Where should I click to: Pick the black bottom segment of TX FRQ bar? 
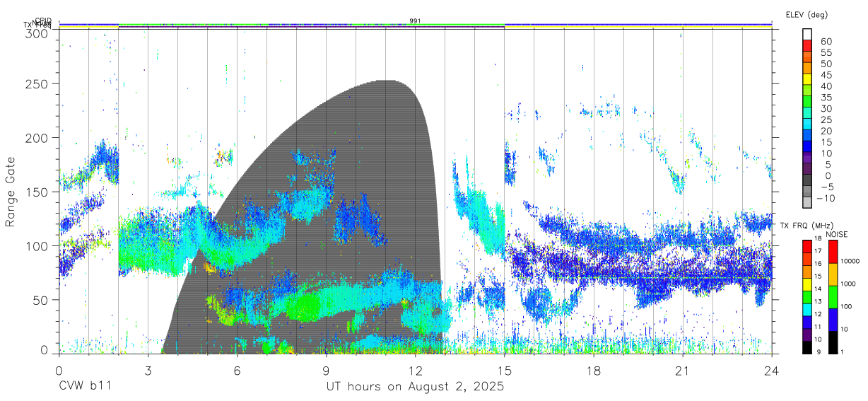click(808, 347)
